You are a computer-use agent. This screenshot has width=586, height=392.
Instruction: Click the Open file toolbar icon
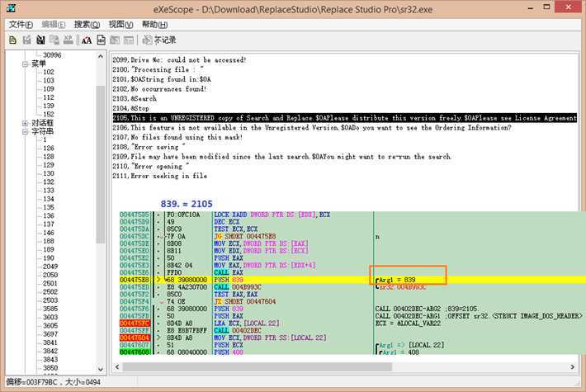[12, 40]
